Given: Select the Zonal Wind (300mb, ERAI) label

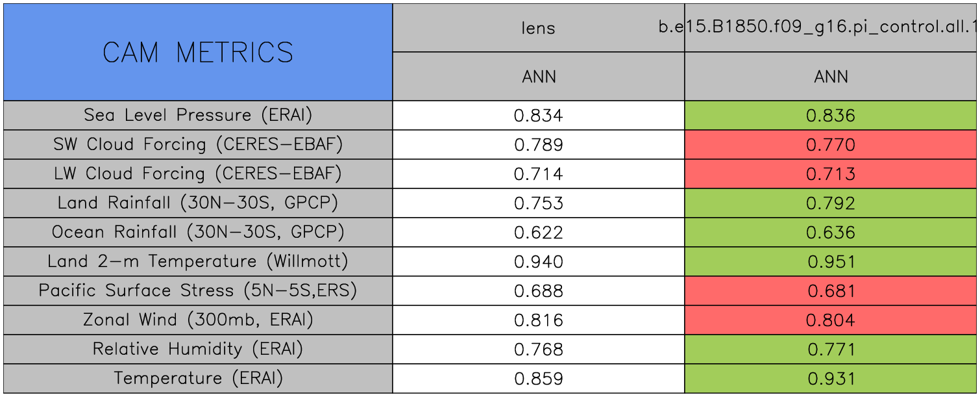Looking at the screenshot, I should click(198, 320).
